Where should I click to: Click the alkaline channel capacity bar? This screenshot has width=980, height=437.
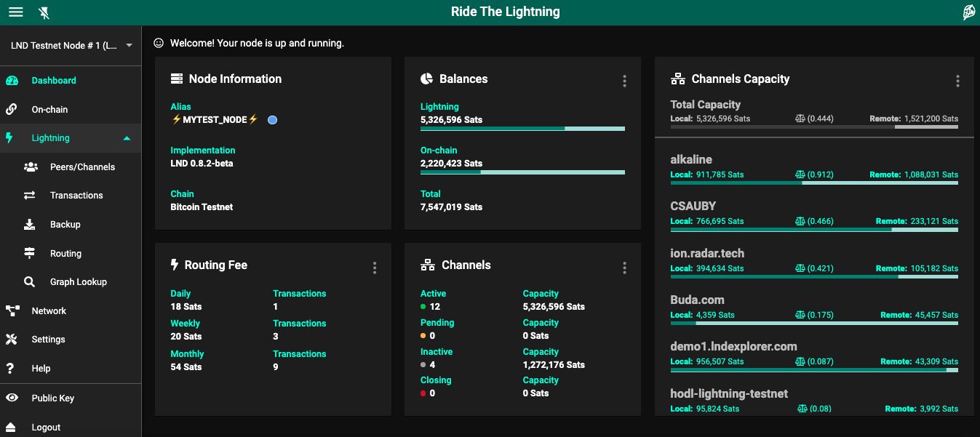813,183
